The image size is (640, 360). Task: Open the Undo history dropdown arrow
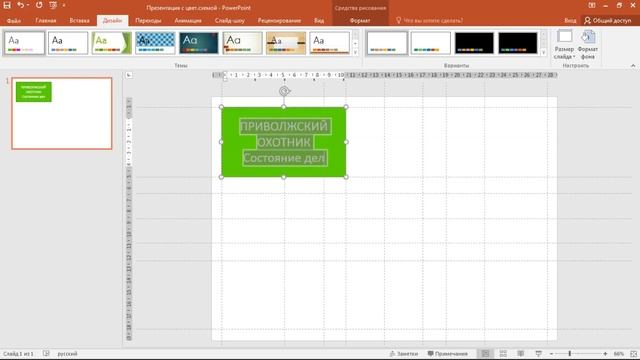point(28,5)
